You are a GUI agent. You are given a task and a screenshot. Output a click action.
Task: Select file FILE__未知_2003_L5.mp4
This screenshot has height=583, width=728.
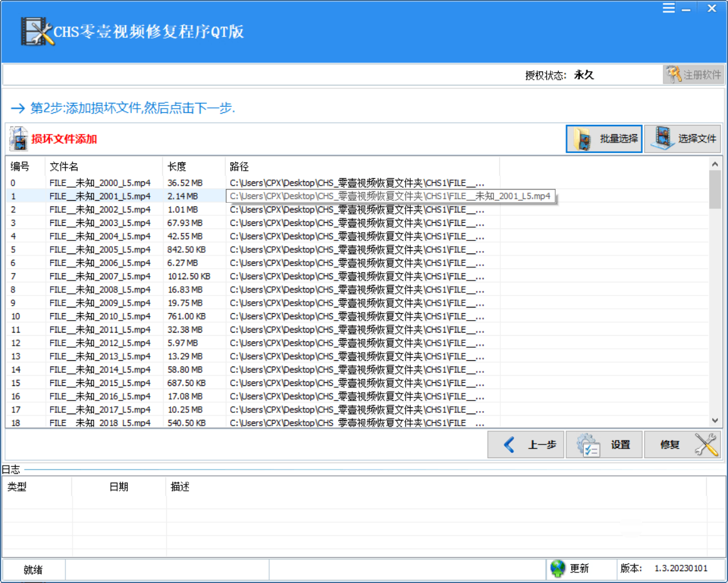[100, 223]
